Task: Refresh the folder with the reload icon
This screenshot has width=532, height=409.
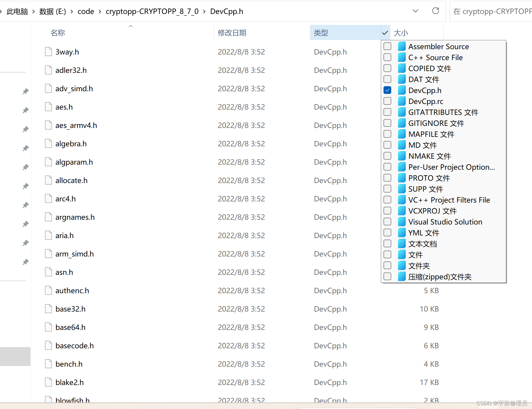Action: coord(435,11)
